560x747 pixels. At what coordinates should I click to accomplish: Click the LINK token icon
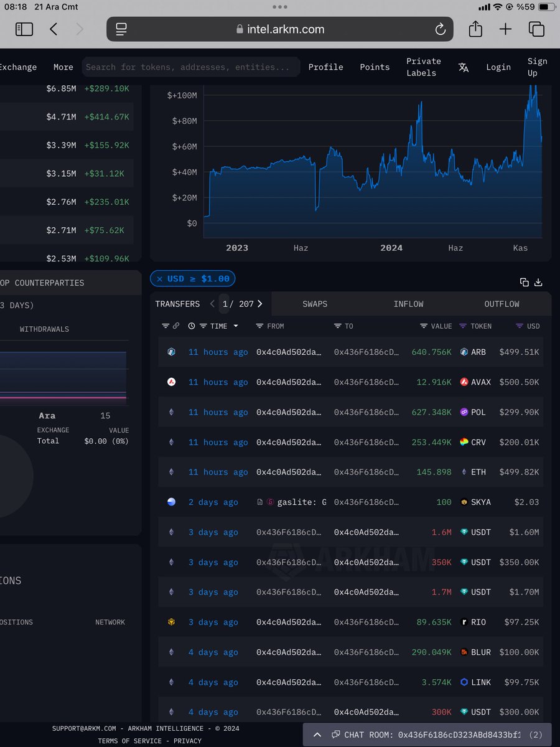coord(464,682)
